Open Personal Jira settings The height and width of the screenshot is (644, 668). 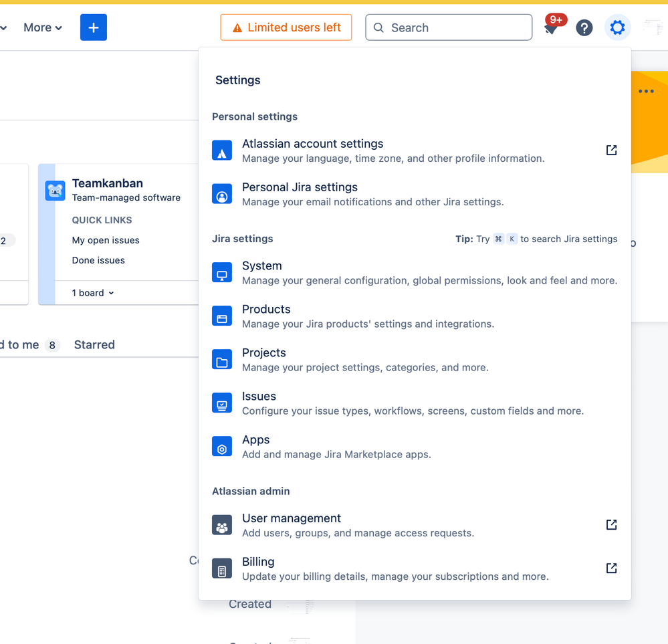tap(415, 194)
